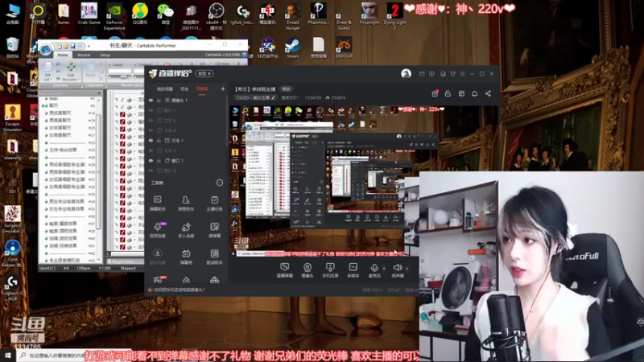The height and width of the screenshot is (362, 644).
Task: Open the 读弹幕 read-danmaku tool
Action: click(214, 230)
